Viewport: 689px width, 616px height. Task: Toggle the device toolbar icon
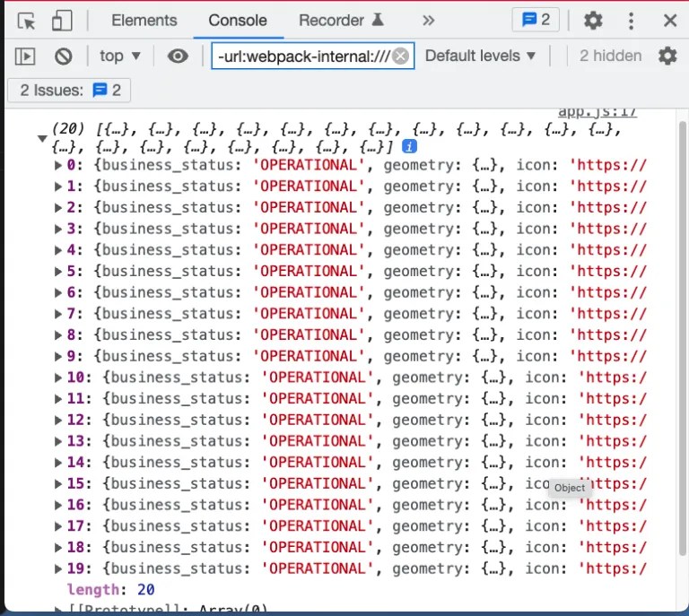pyautogui.click(x=62, y=21)
